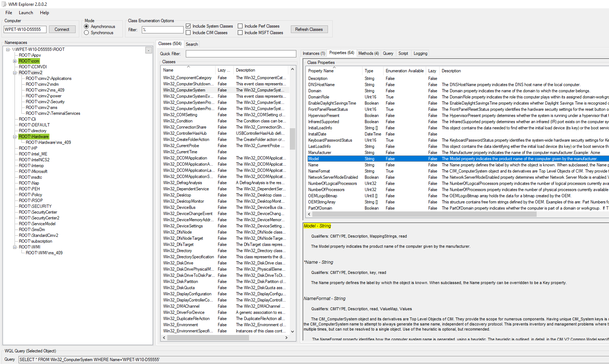Switch to the Methods (4) tab

point(368,53)
